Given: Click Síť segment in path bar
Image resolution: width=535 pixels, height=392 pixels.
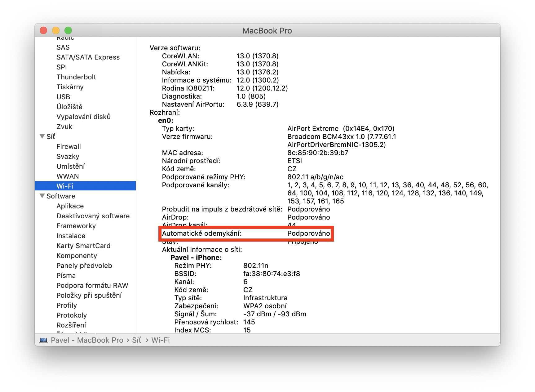Looking at the screenshot, I should (137, 340).
